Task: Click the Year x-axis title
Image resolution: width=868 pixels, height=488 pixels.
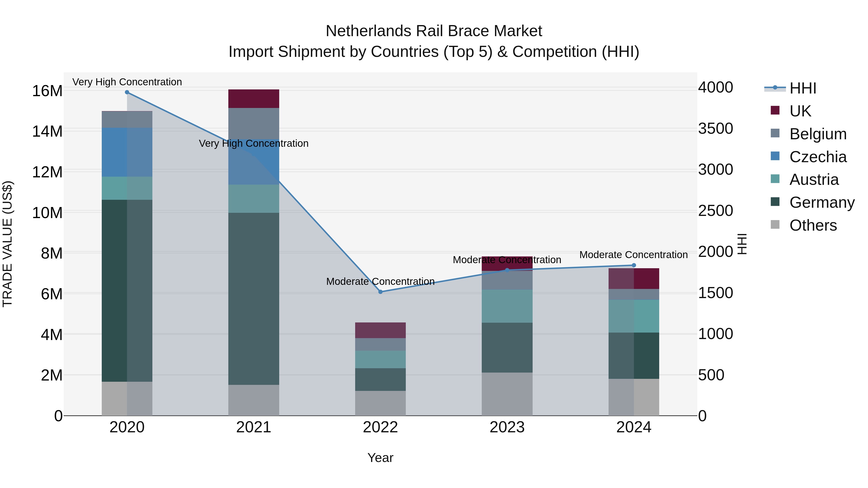Action: tap(380, 458)
